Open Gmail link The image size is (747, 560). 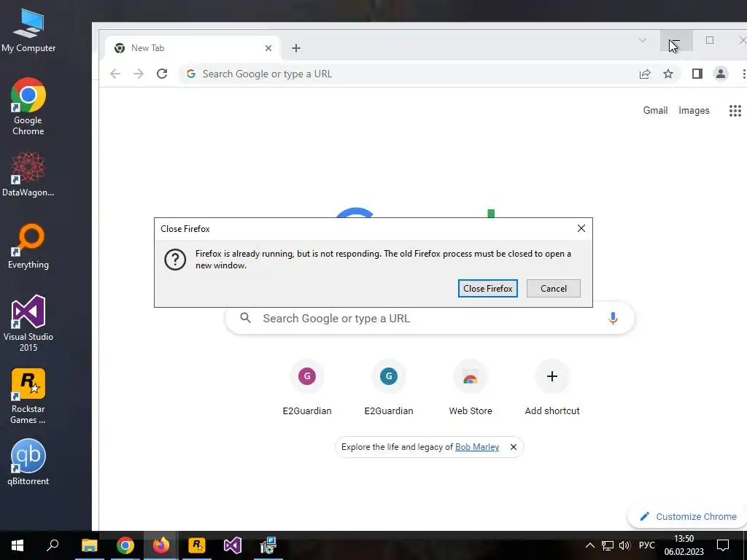coord(655,111)
